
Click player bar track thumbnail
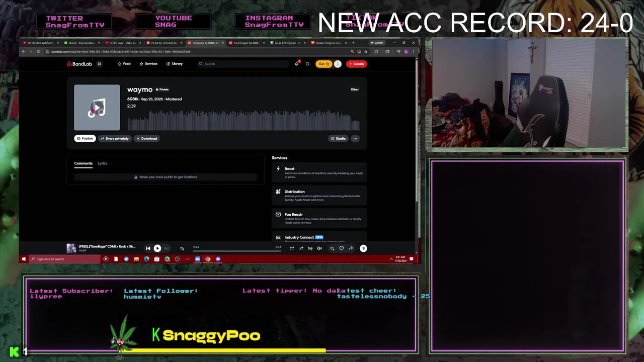pyautogui.click(x=71, y=248)
